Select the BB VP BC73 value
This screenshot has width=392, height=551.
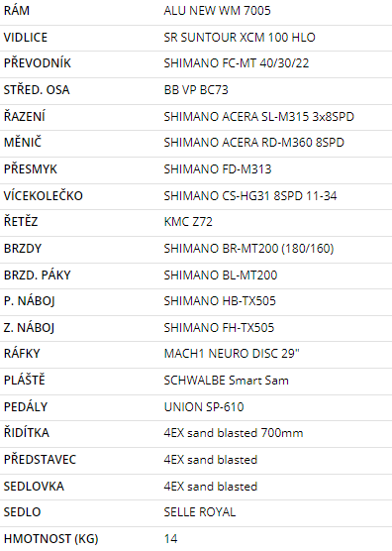(x=196, y=90)
